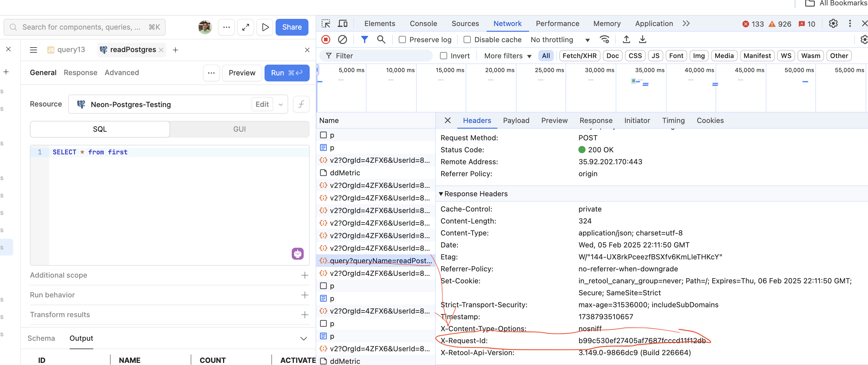Click the Preview query button
The height and width of the screenshot is (365, 868).
click(x=242, y=73)
